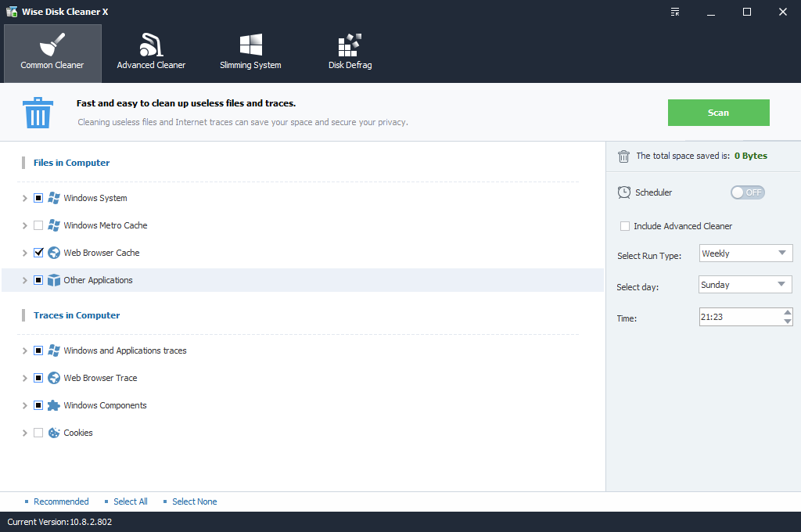Check the Windows Metro Cache checkbox
Image resolution: width=801 pixels, height=532 pixels.
(x=38, y=225)
